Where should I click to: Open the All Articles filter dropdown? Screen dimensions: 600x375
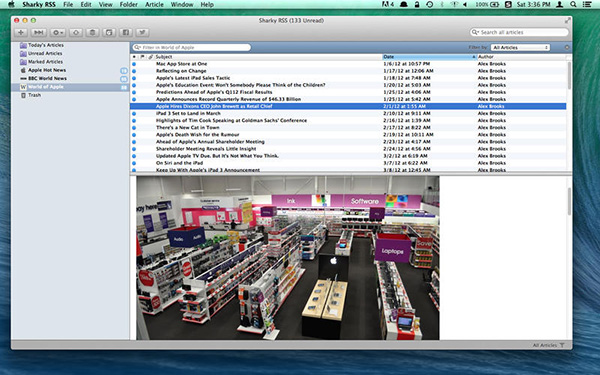(x=520, y=47)
